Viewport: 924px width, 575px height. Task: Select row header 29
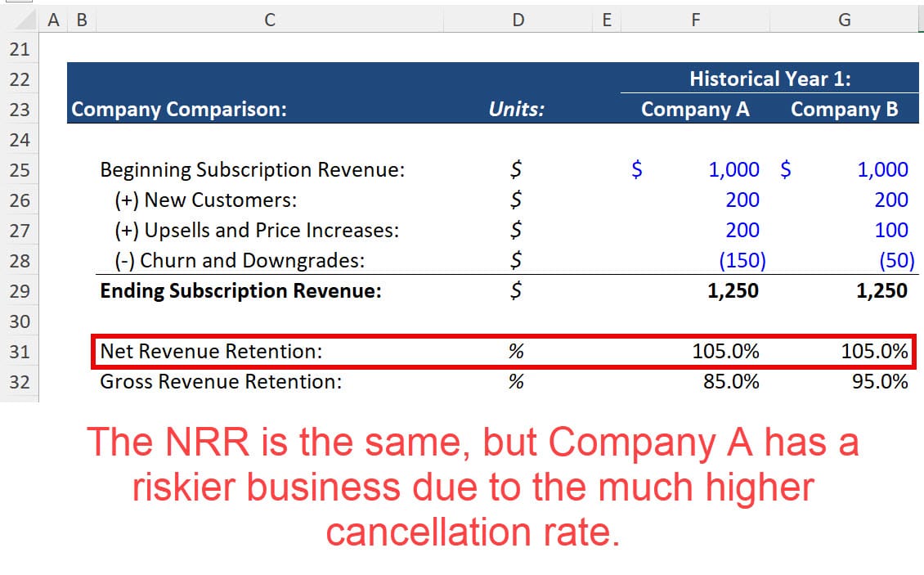19,291
